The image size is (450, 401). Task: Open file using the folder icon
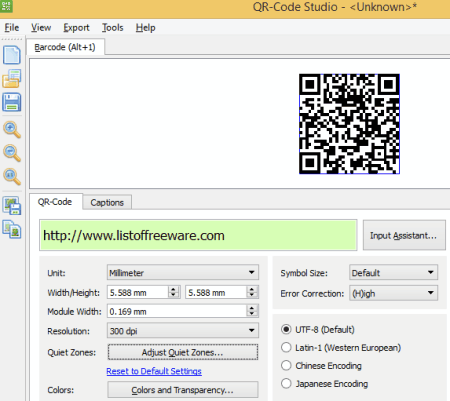(12, 79)
